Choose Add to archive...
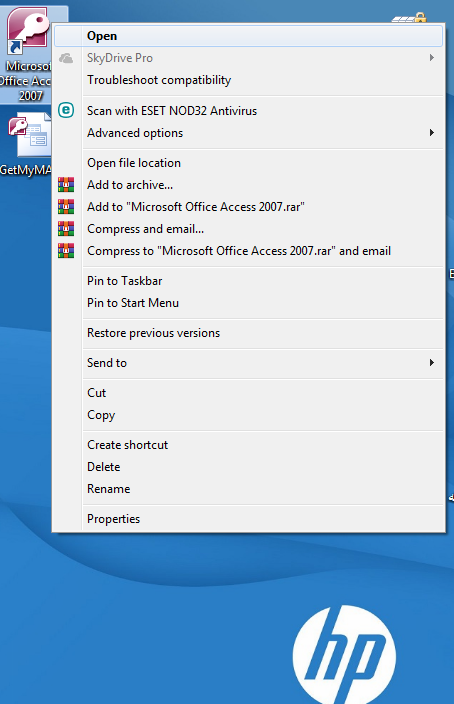454x704 pixels. (248, 185)
